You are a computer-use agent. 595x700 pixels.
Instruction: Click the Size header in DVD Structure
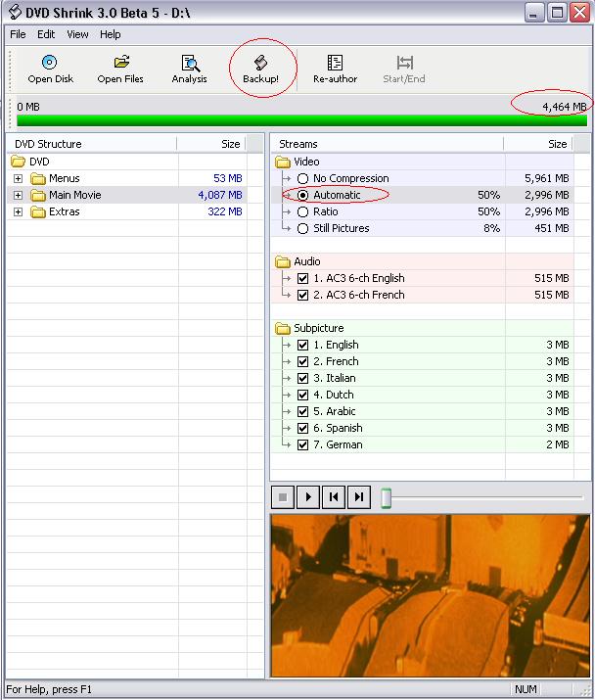[211, 144]
